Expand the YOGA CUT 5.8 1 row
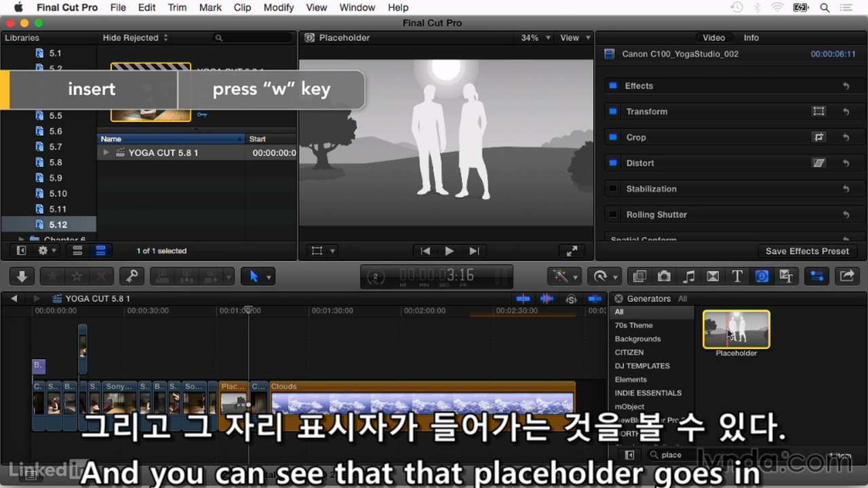Screen dimensions: 868x488 point(106,152)
